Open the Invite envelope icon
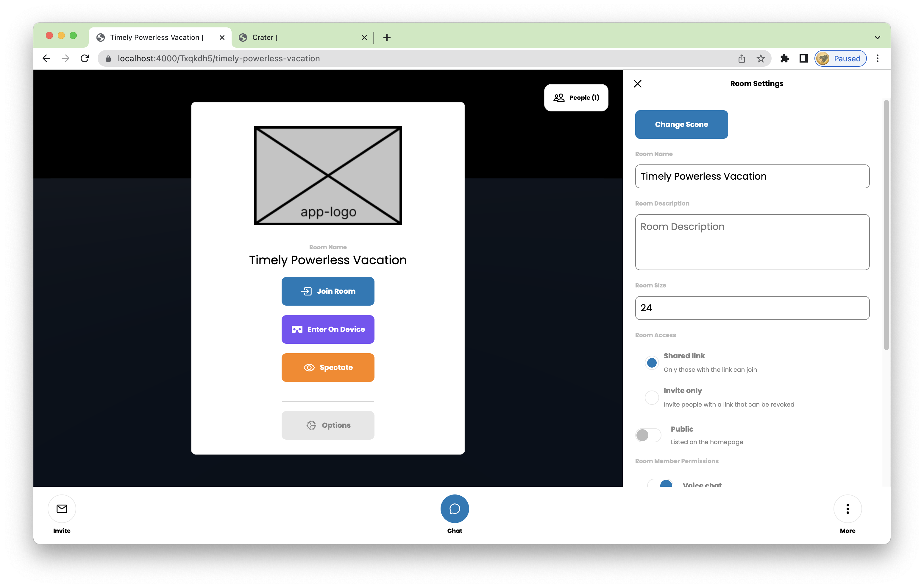Screen dimensions: 924x588 (62, 508)
